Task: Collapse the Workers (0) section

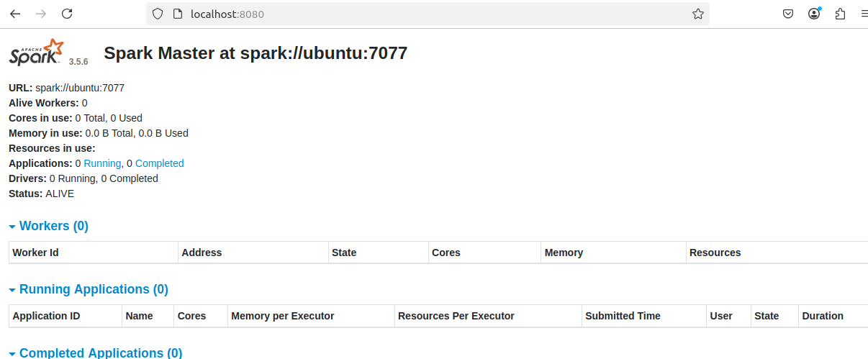Action: 48,226
